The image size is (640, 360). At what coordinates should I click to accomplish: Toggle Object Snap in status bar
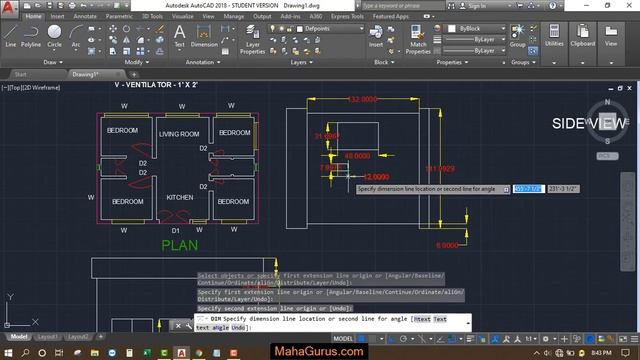pos(452,339)
